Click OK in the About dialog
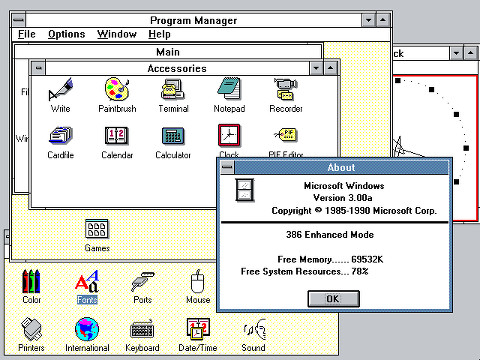This screenshot has width=480, height=360. pos(333,299)
